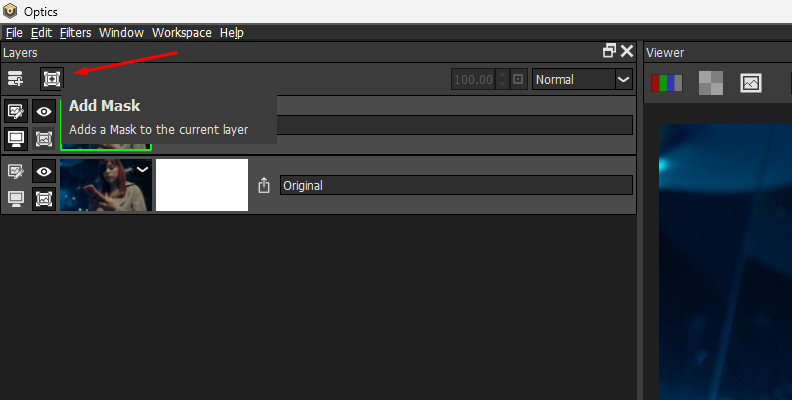Toggle the monitor icon on top layer

[x=16, y=138]
